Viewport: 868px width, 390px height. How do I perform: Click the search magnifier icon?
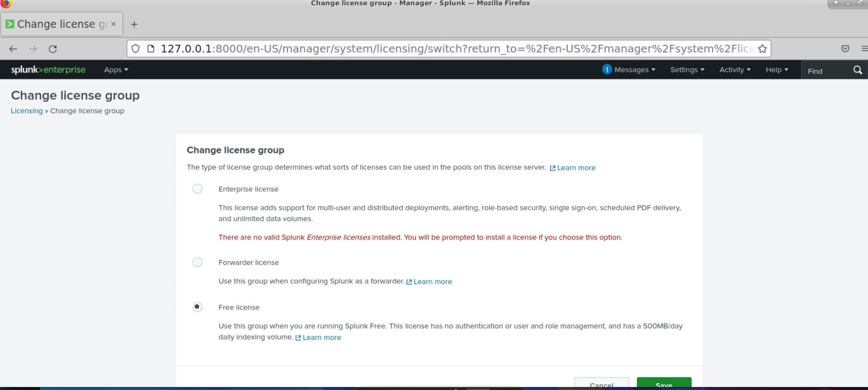pos(857,70)
